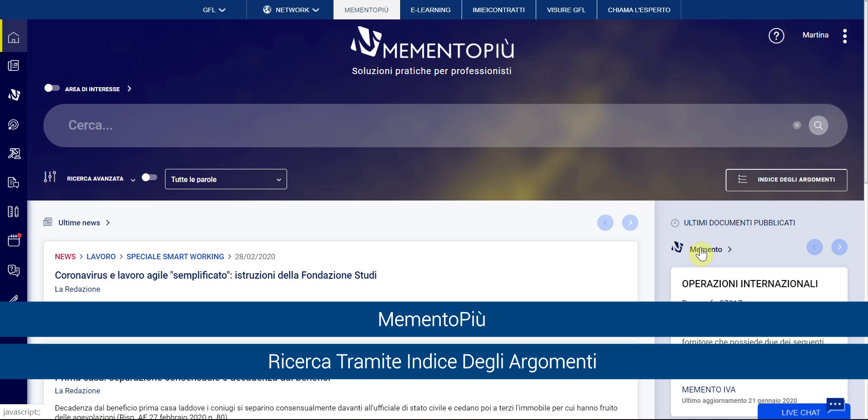This screenshot has height=420, width=868.
Task: Select the CHIAMA L'ESPERTO tab
Action: pyautogui.click(x=639, y=9)
